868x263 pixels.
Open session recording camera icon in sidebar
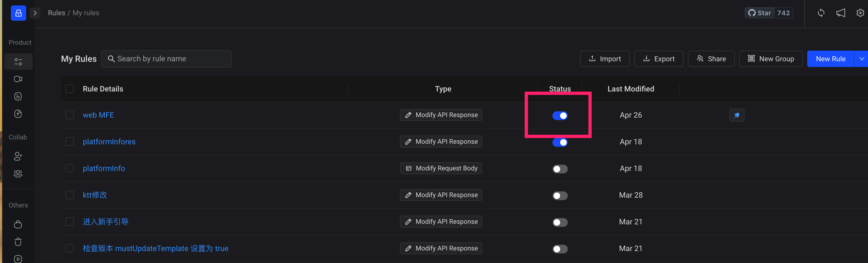18,79
